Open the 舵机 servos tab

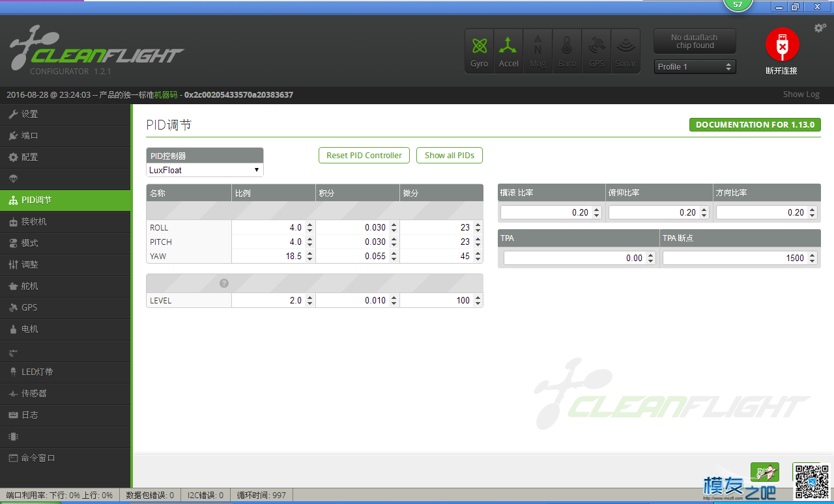(x=65, y=286)
